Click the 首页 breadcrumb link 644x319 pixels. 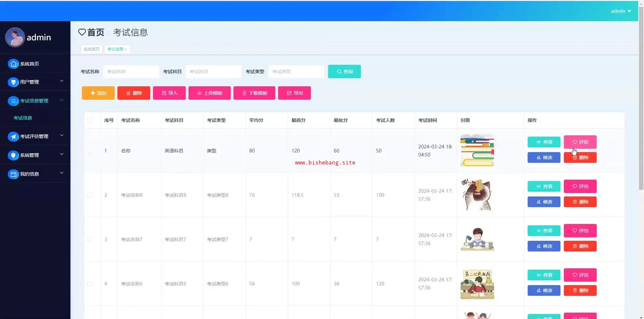(96, 32)
